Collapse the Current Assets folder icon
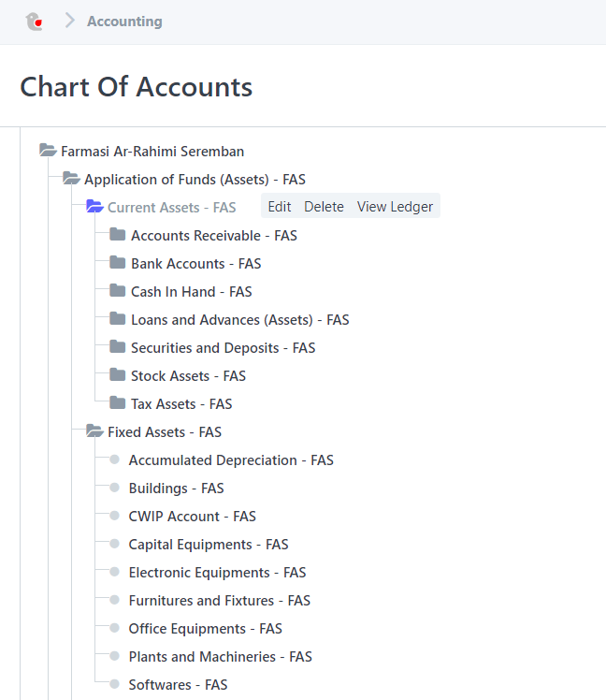Screen dimensions: 606x700 pos(94,207)
